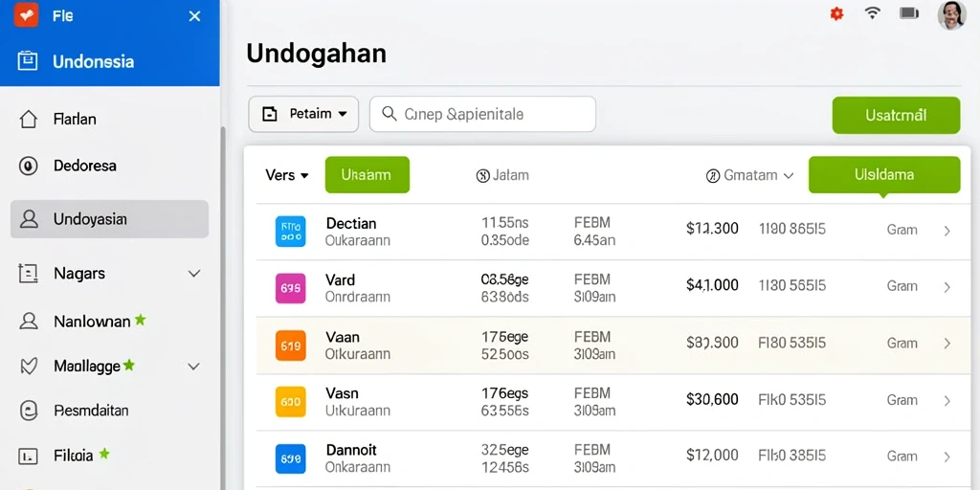Open the red settings gear icon
The height and width of the screenshot is (490, 980).
(836, 13)
